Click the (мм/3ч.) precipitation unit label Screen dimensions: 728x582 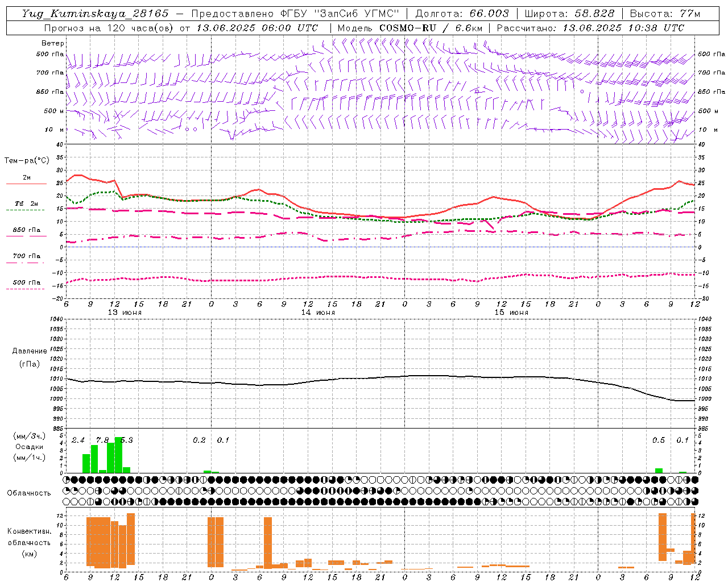[30, 436]
